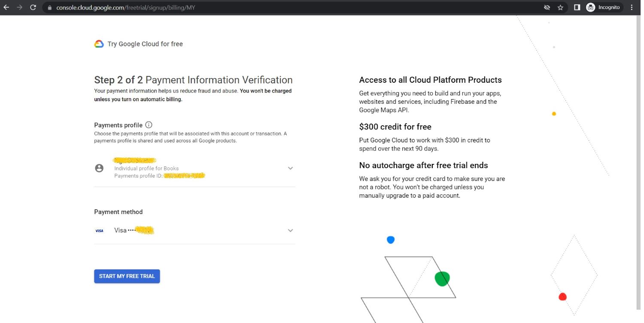Image resolution: width=644 pixels, height=323 pixels.
Task: Click the Google Cloud logo
Action: 99,43
